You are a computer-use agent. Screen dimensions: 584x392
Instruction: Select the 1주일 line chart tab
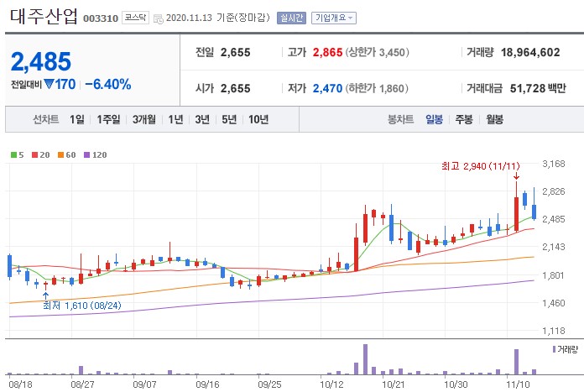tap(108, 119)
